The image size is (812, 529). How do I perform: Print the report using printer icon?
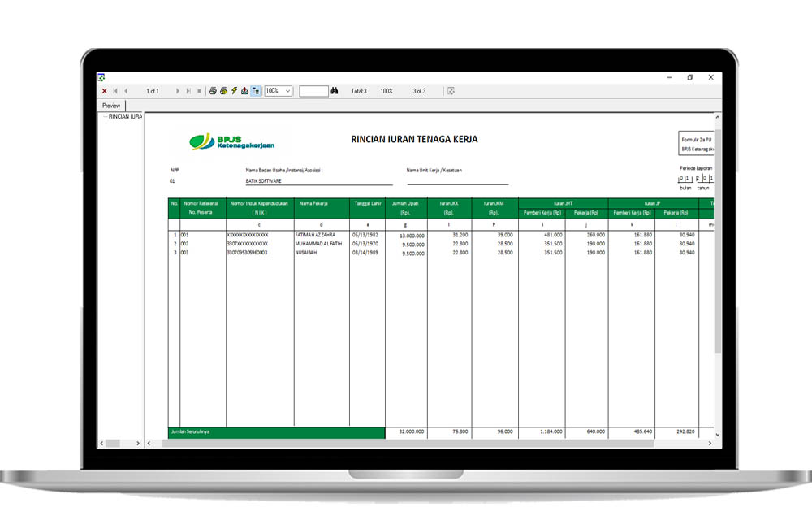[x=213, y=91]
